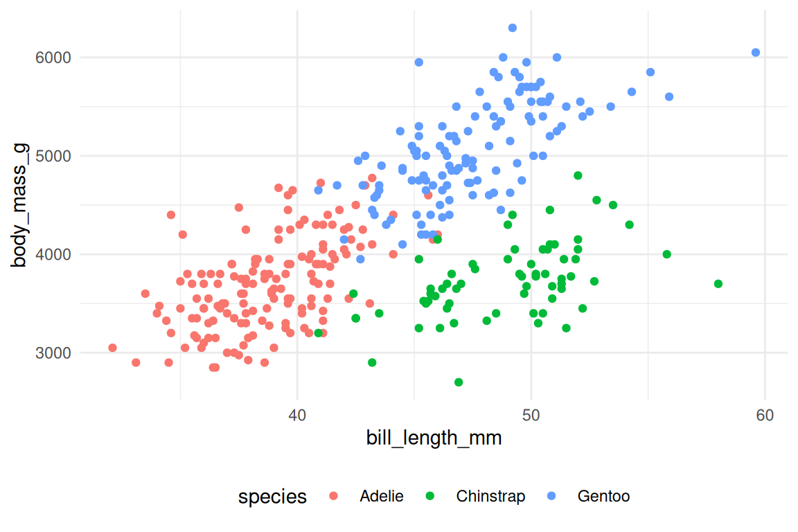Click the 40 x-axis tick label
The width and height of the screenshot is (798, 532).
[x=297, y=415]
